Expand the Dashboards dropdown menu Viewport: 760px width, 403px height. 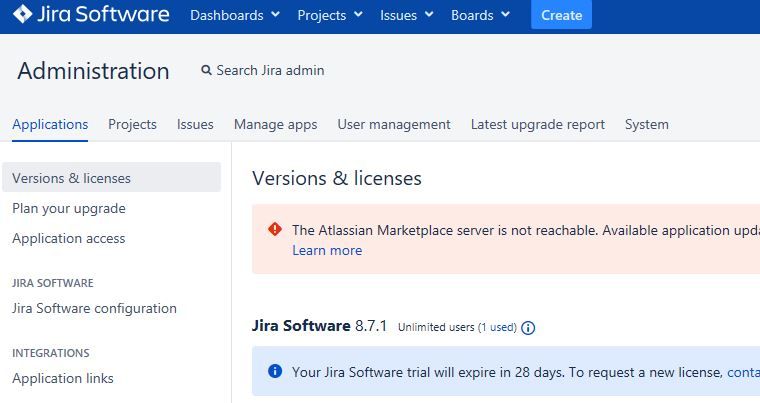pos(235,15)
